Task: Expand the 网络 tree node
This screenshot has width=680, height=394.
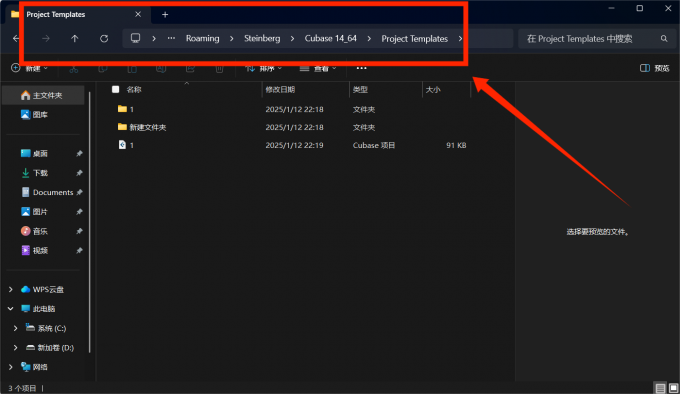Action: pos(11,367)
